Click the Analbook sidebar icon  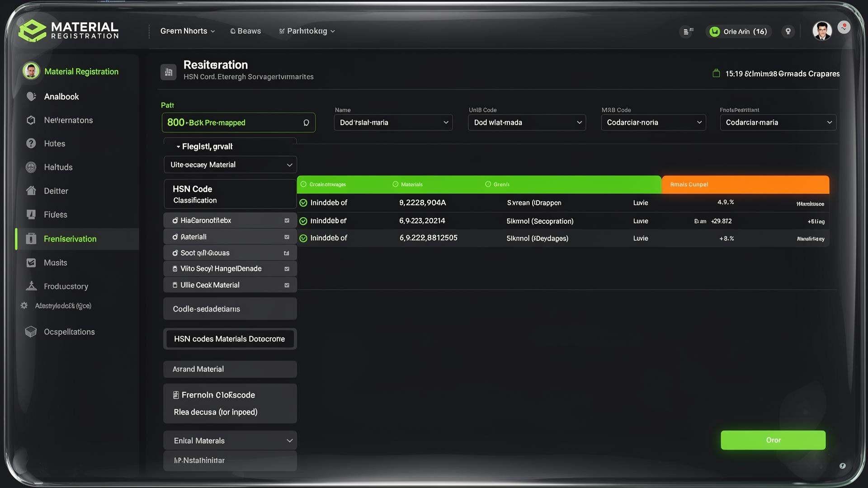[31, 96]
